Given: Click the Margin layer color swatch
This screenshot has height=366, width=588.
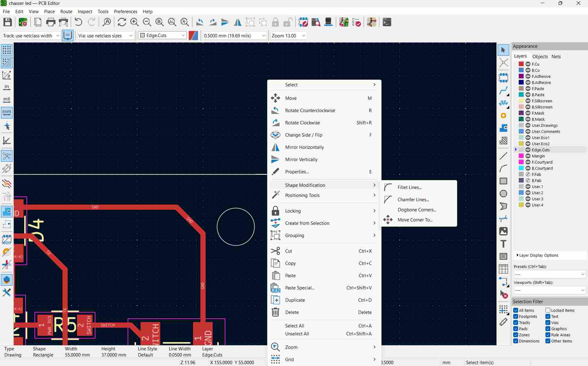Looking at the screenshot, I should click(521, 156).
